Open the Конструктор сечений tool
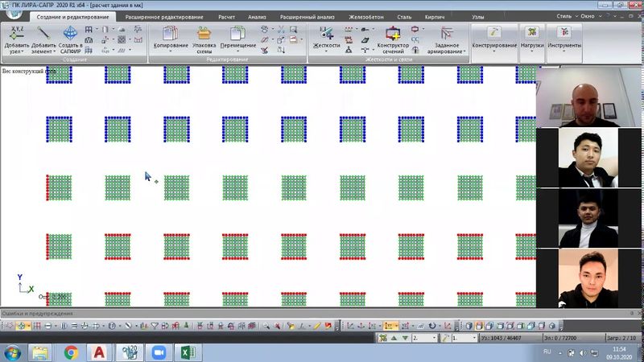Image resolution: width=644 pixels, height=362 pixels. [x=393, y=34]
